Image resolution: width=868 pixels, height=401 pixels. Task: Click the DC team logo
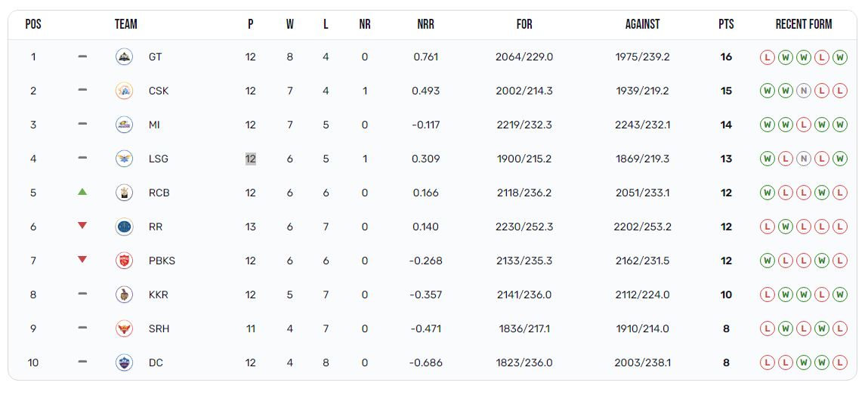(124, 362)
